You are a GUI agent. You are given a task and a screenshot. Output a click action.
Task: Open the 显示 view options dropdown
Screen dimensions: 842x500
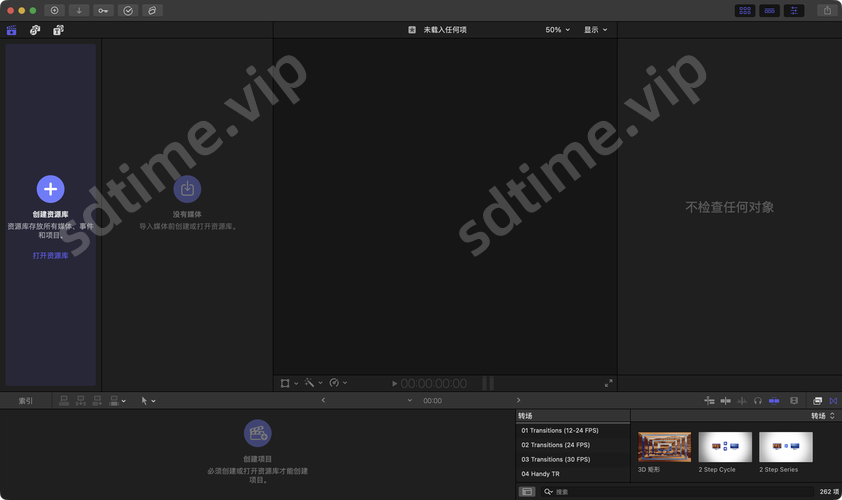point(595,30)
